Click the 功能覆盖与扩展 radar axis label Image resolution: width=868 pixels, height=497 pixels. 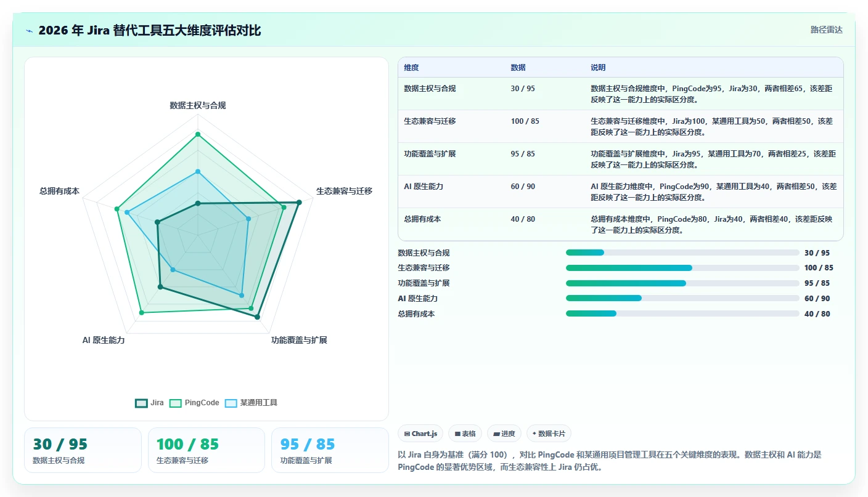(299, 340)
